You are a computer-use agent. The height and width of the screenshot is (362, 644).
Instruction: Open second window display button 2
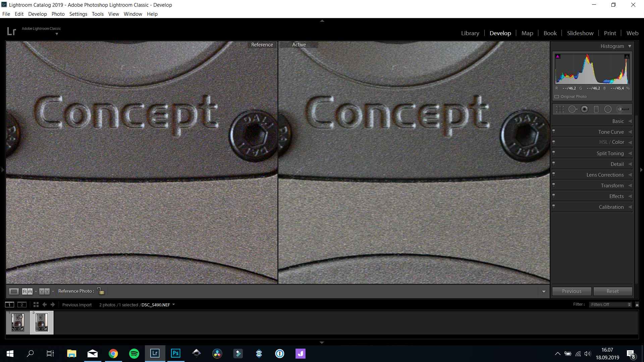point(22,305)
